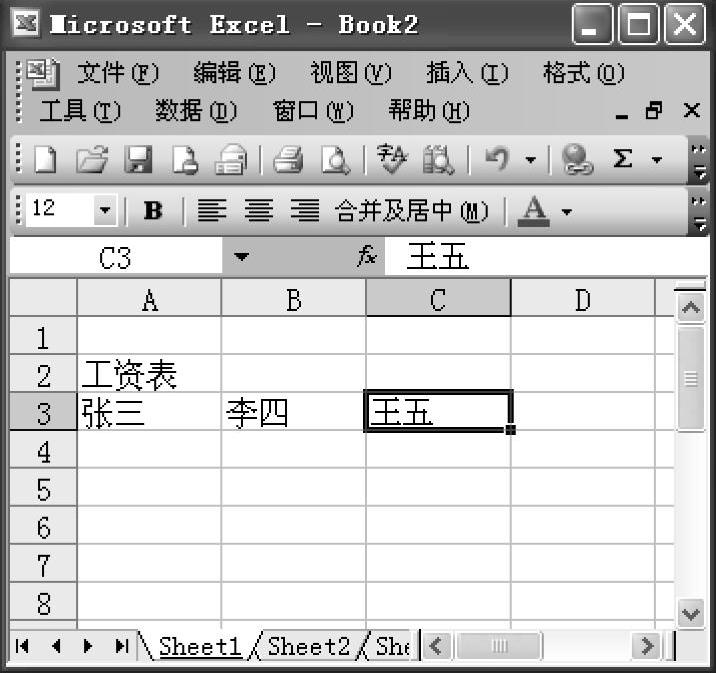Viewport: 716px width, 673px height.
Task: Print the sheet using the printer icon
Action: (288, 159)
